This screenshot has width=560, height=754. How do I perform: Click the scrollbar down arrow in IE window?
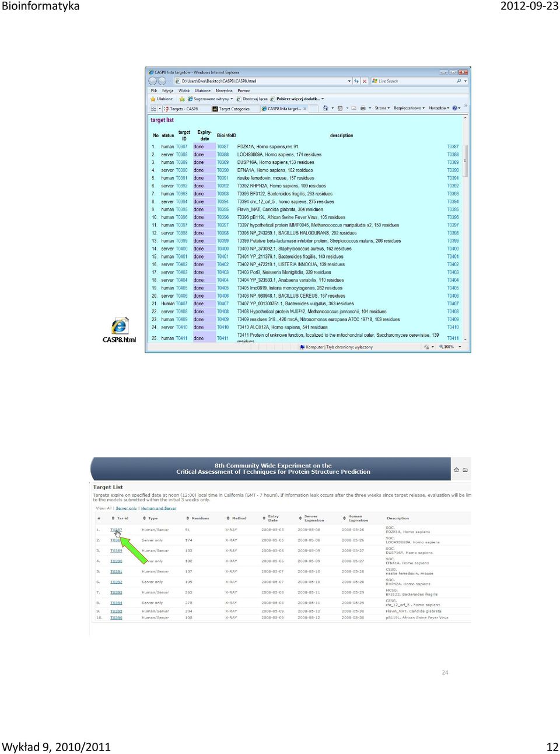click(x=465, y=339)
